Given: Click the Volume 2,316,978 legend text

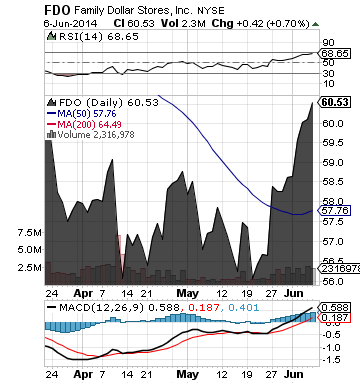Looking at the screenshot, I should coord(96,135).
